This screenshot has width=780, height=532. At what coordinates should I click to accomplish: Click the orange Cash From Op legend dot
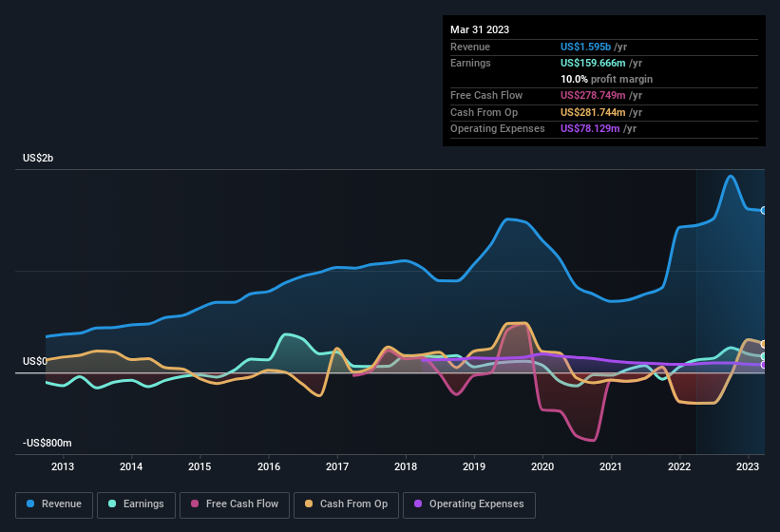pos(309,504)
